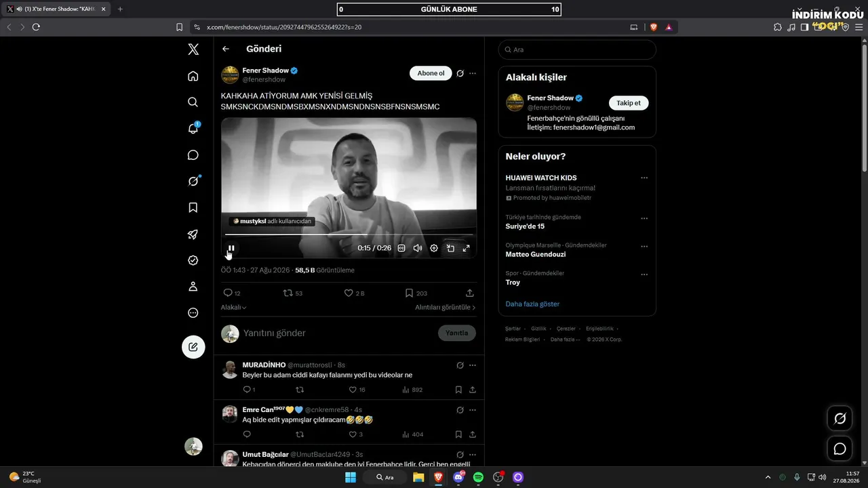Open notifications with the bell icon

[x=193, y=129]
